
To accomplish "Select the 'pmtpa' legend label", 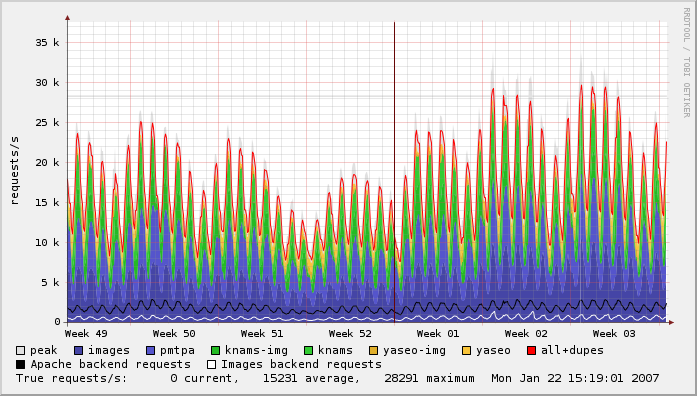I will pyautogui.click(x=177, y=351).
